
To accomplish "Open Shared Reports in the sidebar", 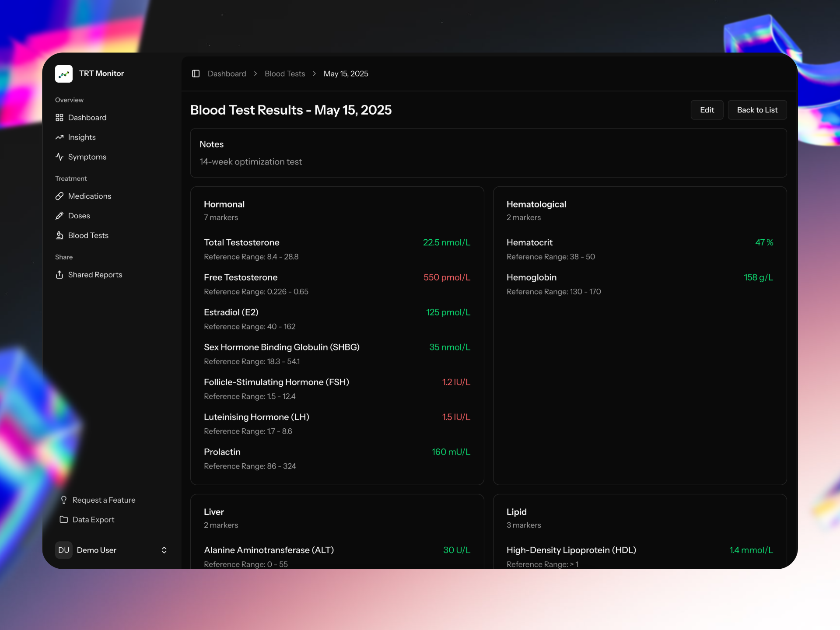I will pyautogui.click(x=95, y=275).
